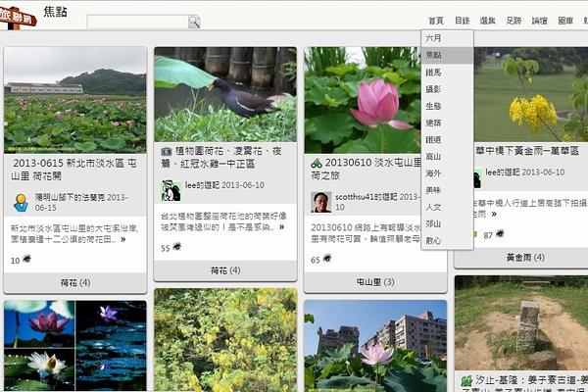Click the search magnifier icon
The image size is (588, 392).
point(194,22)
